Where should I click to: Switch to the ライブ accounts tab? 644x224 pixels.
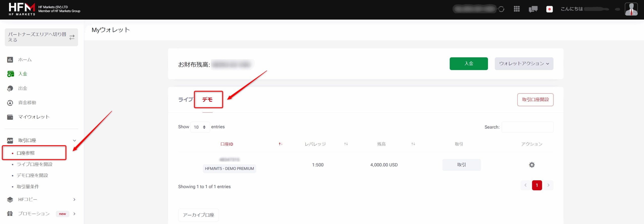click(185, 100)
